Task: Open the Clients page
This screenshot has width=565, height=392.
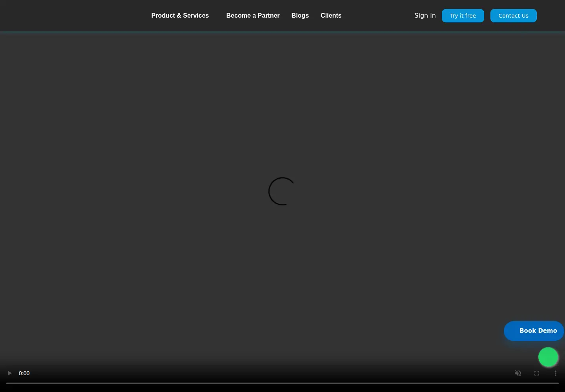Action: [x=331, y=16]
